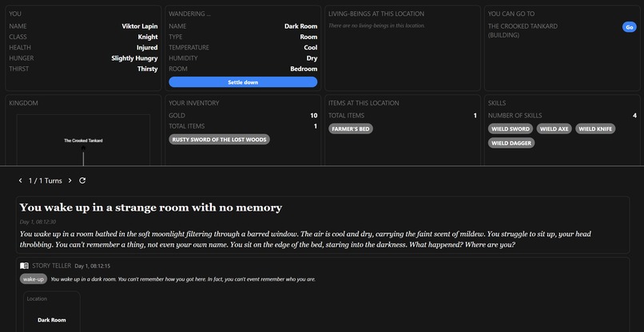This screenshot has width=644, height=332.
Task: Click the Story Teller label
Action: pos(52,266)
